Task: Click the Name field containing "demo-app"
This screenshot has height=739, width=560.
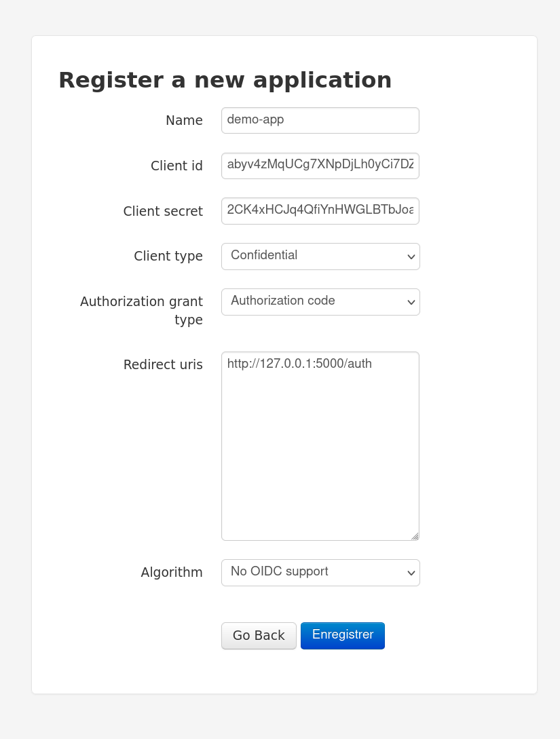Action: (319, 120)
